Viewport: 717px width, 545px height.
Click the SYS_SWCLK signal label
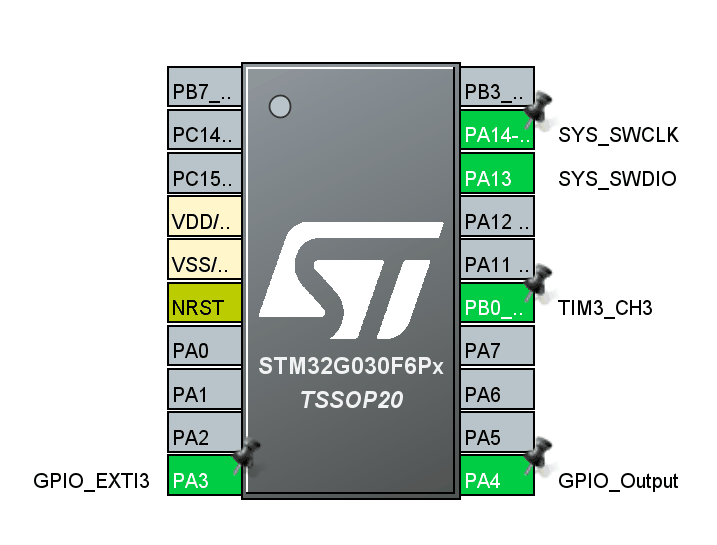pos(618,135)
